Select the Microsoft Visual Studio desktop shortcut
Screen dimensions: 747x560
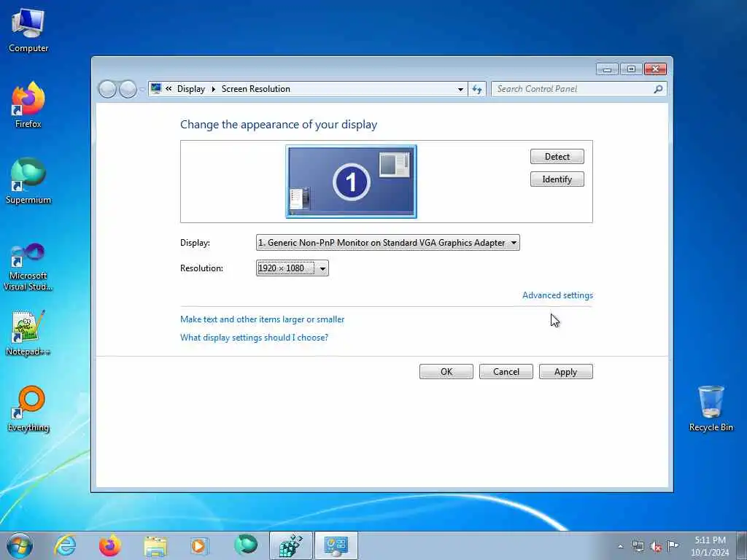click(28, 267)
